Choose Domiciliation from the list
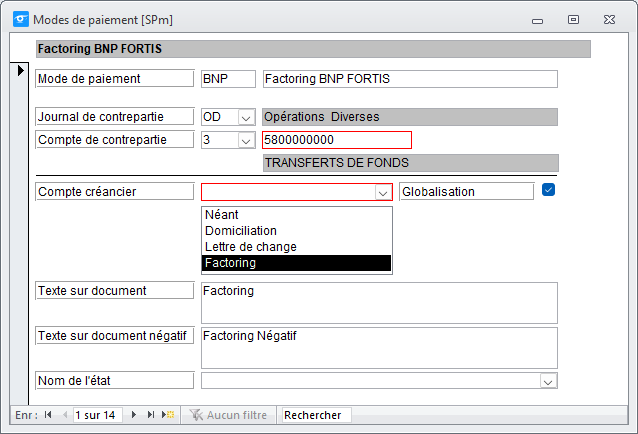 click(x=296, y=231)
